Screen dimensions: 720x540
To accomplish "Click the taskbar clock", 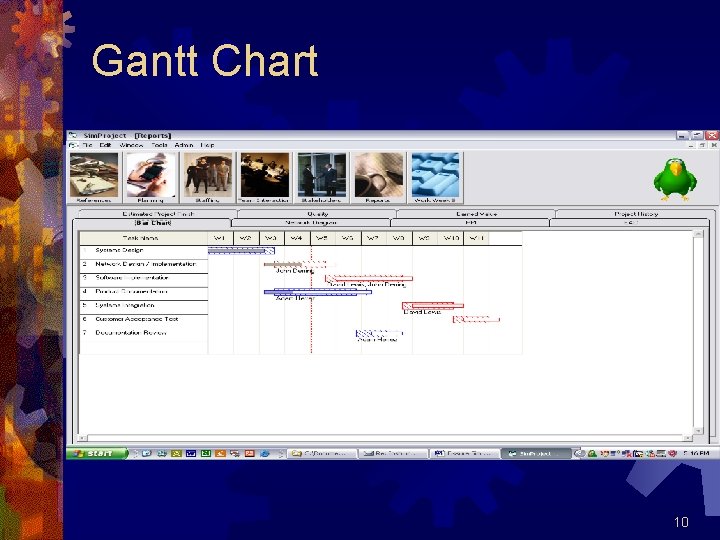I will pos(696,454).
